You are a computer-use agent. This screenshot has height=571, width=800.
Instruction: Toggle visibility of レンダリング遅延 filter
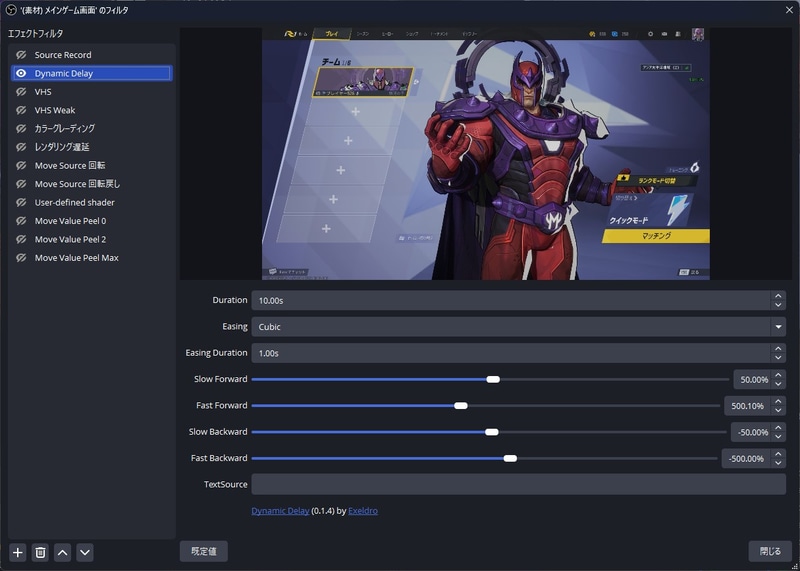(21, 147)
